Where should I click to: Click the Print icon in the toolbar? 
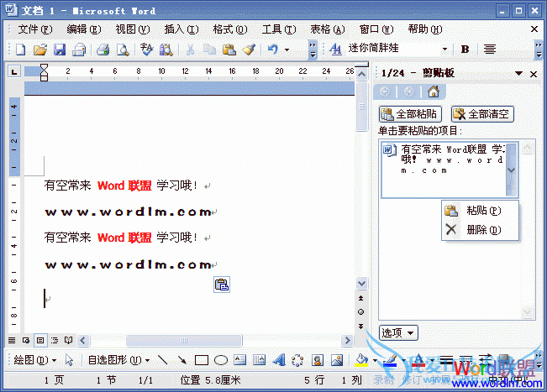[x=103, y=50]
